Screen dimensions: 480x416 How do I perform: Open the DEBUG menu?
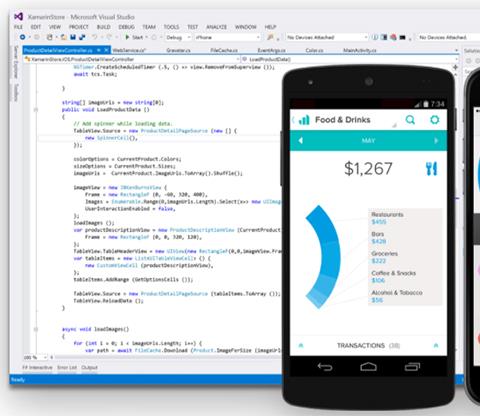pos(126,27)
